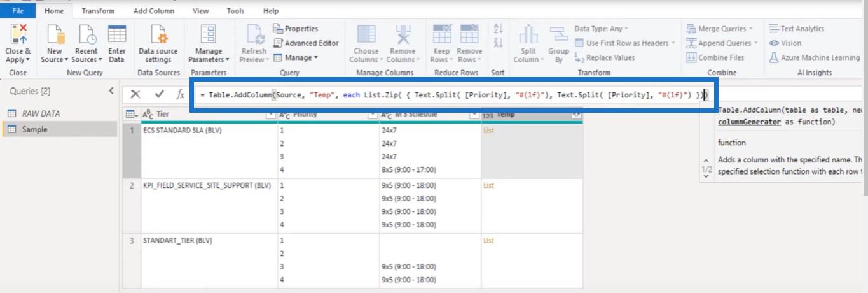Click the fx function icon
Screen dimensions: 868x293
click(x=181, y=94)
